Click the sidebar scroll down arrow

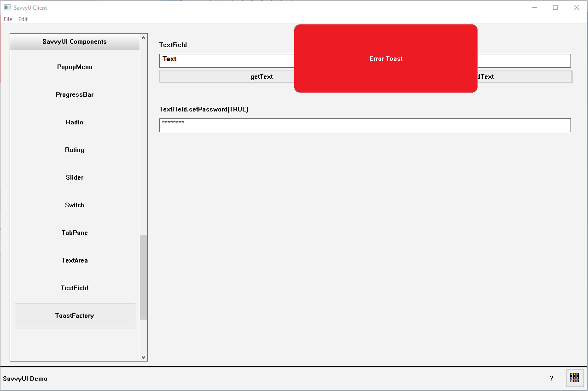(143, 357)
